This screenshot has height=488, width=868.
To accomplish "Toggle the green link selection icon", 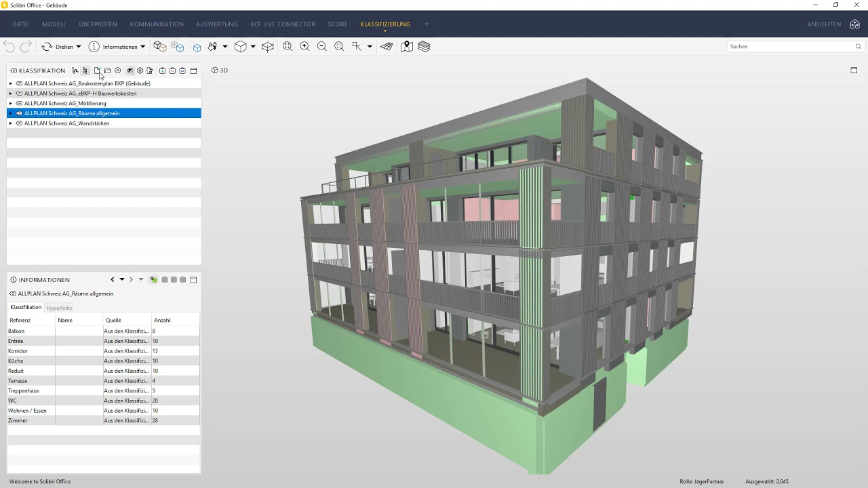I will click(154, 279).
